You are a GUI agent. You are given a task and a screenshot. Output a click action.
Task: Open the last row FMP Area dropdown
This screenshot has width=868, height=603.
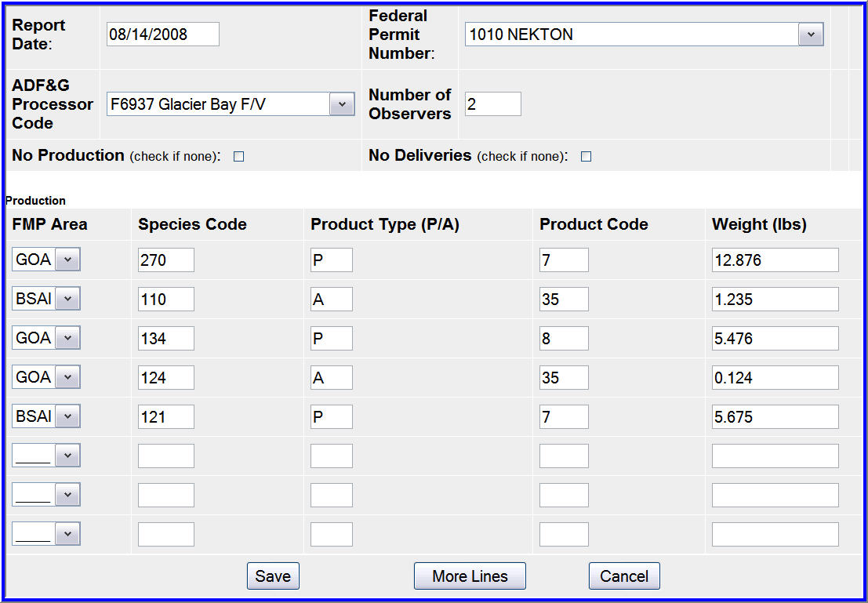pyautogui.click(x=67, y=534)
